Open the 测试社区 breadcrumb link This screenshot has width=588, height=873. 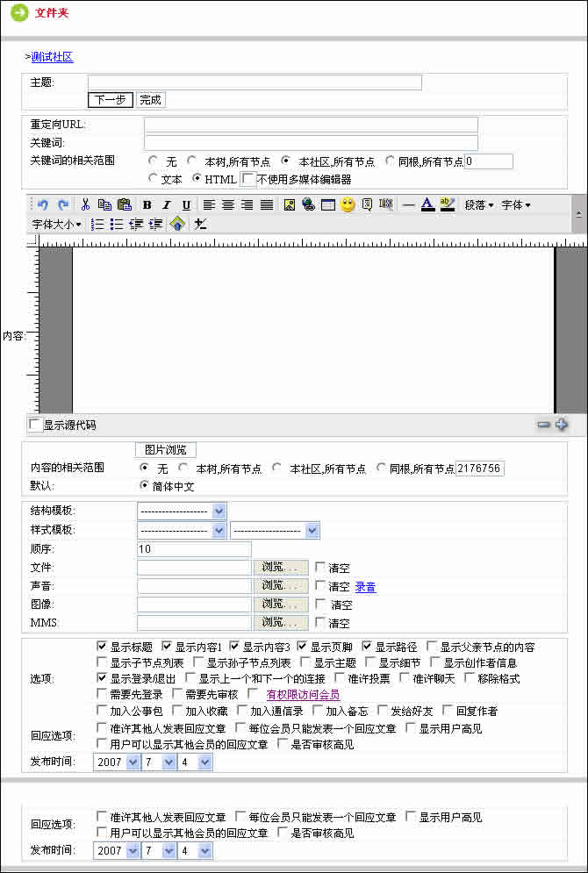point(53,57)
